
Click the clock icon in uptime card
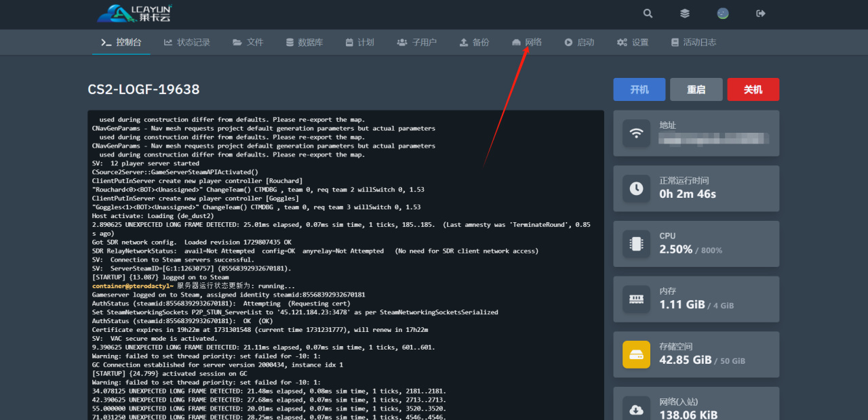(x=636, y=189)
